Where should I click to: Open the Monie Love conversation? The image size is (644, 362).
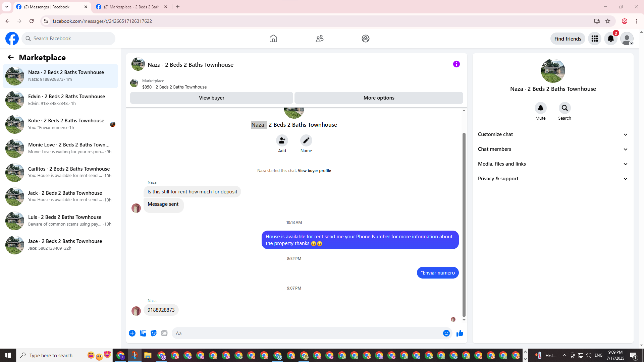tap(60, 148)
